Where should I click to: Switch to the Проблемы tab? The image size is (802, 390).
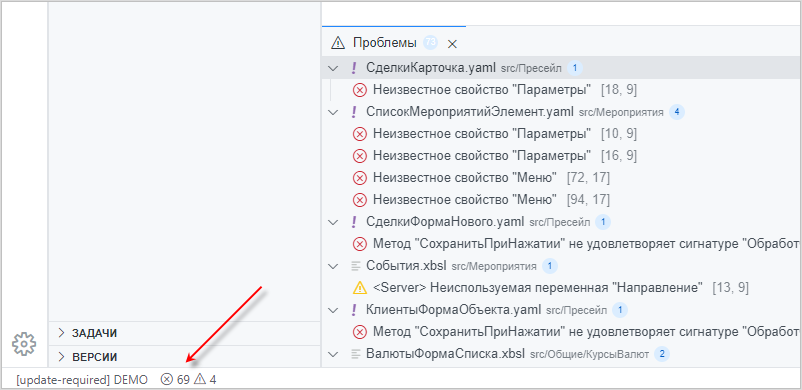pos(384,43)
